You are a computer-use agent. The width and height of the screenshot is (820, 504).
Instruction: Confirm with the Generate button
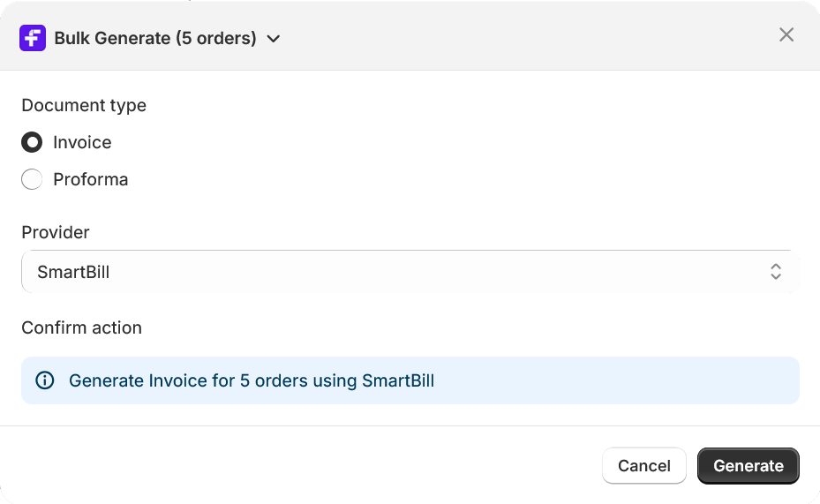tap(749, 466)
